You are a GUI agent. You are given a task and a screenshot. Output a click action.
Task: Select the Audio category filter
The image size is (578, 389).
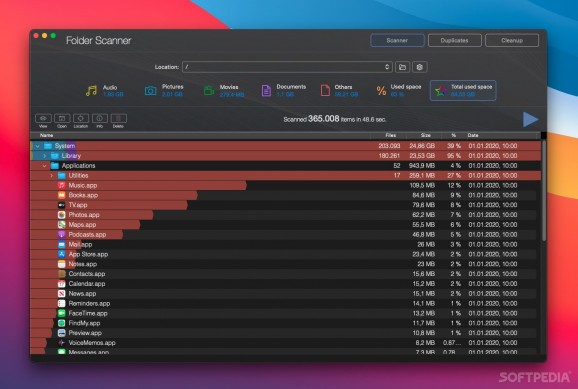[105, 90]
